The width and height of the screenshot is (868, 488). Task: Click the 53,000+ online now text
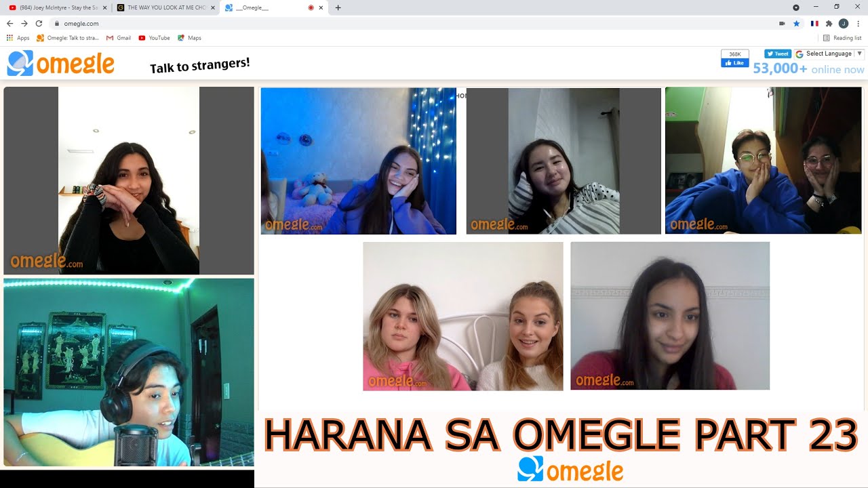[x=808, y=69]
